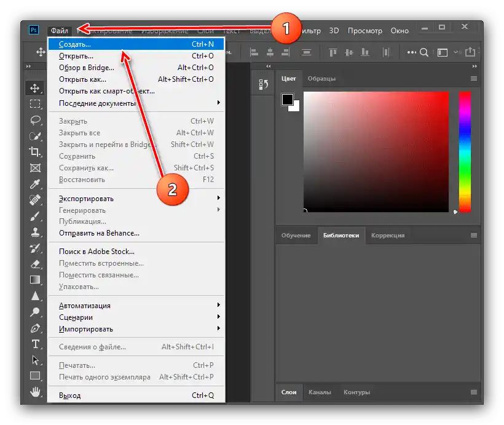Select the Brush tool

tap(34, 216)
